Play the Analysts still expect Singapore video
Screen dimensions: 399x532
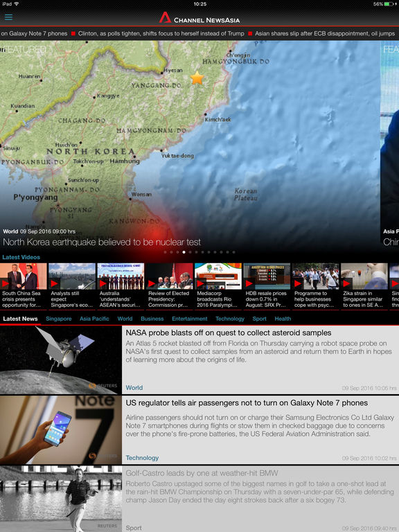(72, 285)
